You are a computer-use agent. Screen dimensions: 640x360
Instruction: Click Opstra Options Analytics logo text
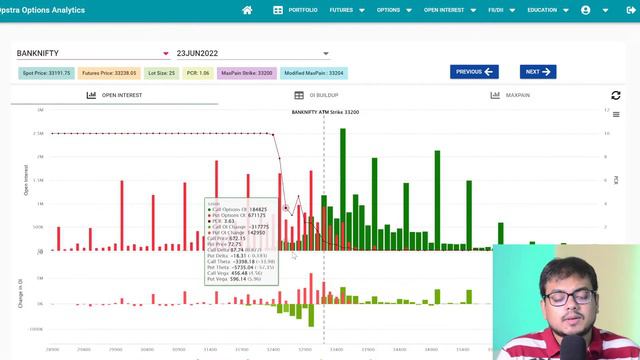tap(42, 10)
